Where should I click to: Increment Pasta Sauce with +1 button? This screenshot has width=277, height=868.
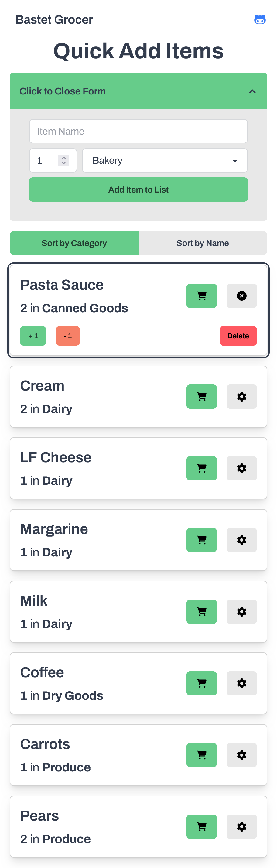pyautogui.click(x=33, y=336)
